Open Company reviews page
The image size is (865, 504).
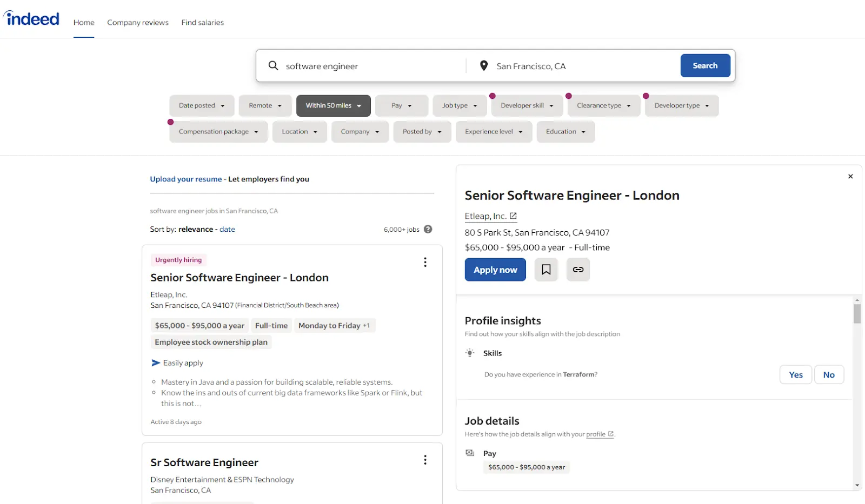[x=138, y=22]
